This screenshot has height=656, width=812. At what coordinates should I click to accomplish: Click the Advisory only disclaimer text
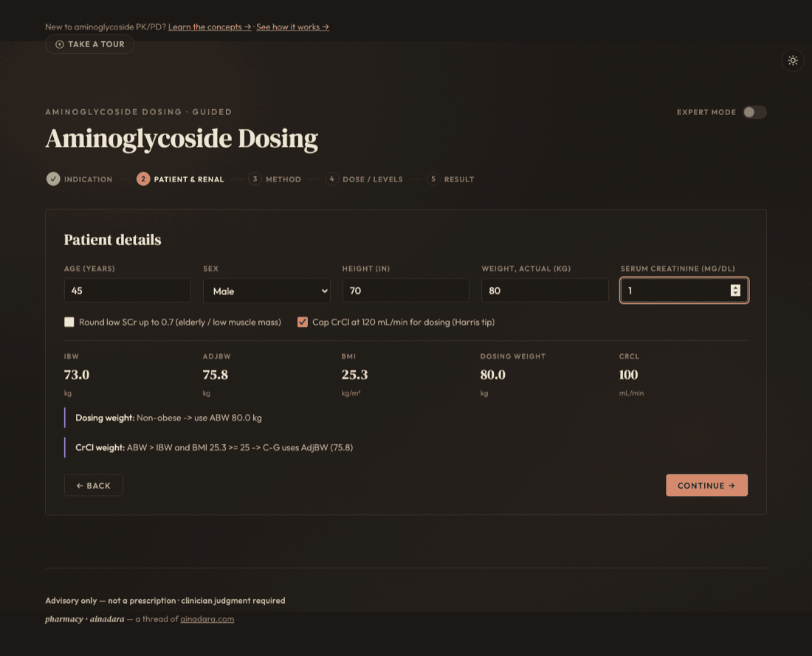pyautogui.click(x=165, y=601)
